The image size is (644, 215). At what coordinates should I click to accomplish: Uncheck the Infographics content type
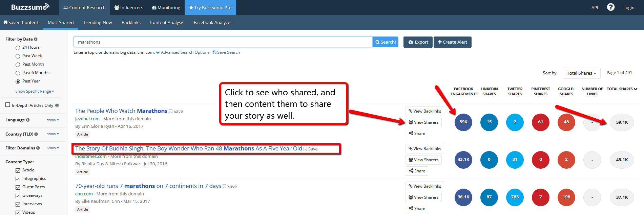(18, 179)
